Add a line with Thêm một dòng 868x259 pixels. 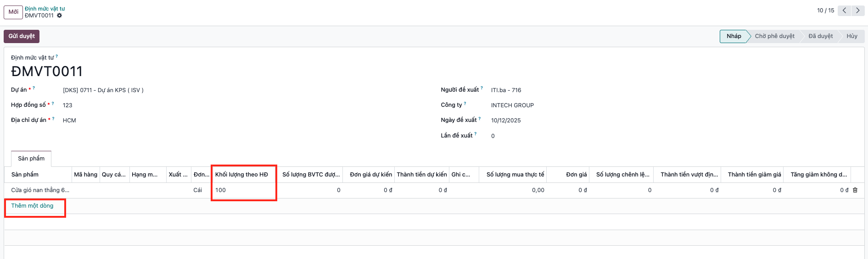32,206
